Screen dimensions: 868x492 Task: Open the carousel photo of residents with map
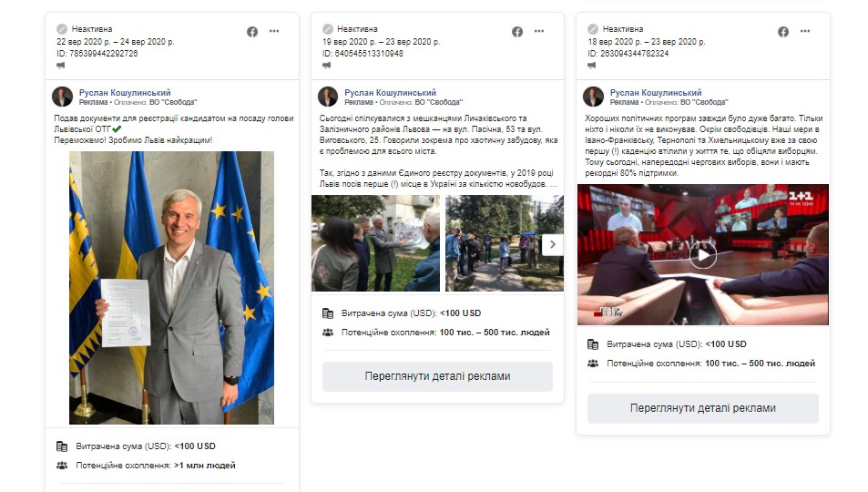point(376,243)
